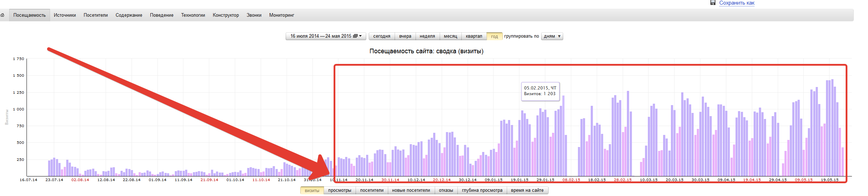Switch to the отказы chart tab
Image resolution: width=868 pixels, height=196 pixels.
(x=446, y=190)
